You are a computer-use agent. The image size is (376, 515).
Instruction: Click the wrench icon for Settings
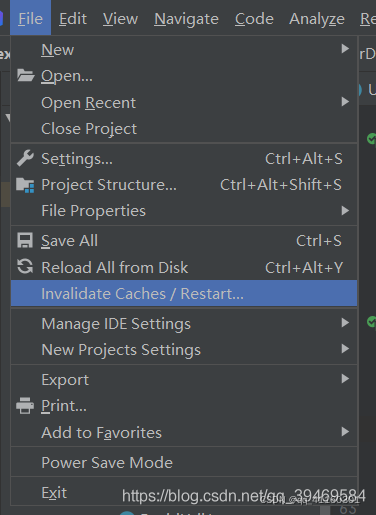tap(25, 158)
